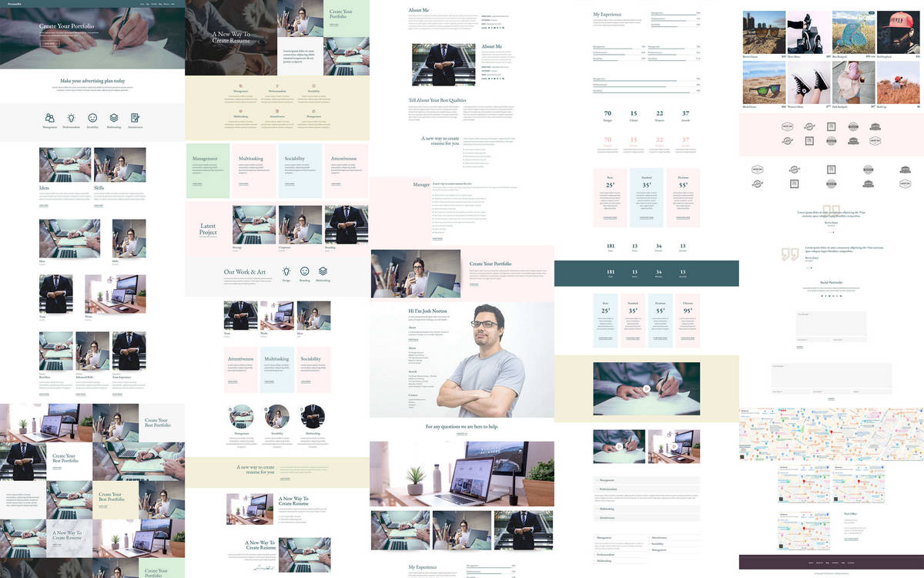The image size is (924, 578).
Task: Click the Ideas laptop image
Action: [65, 165]
